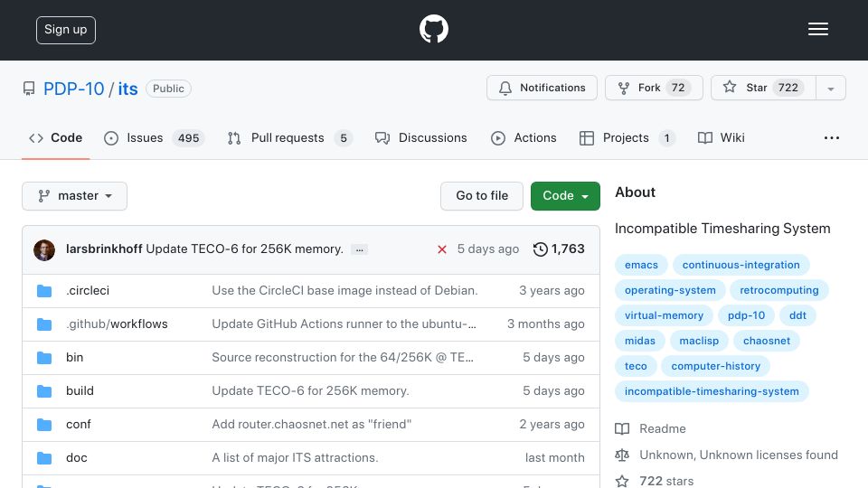Click the bin folder icon
The height and width of the screenshot is (488, 868).
tap(44, 358)
